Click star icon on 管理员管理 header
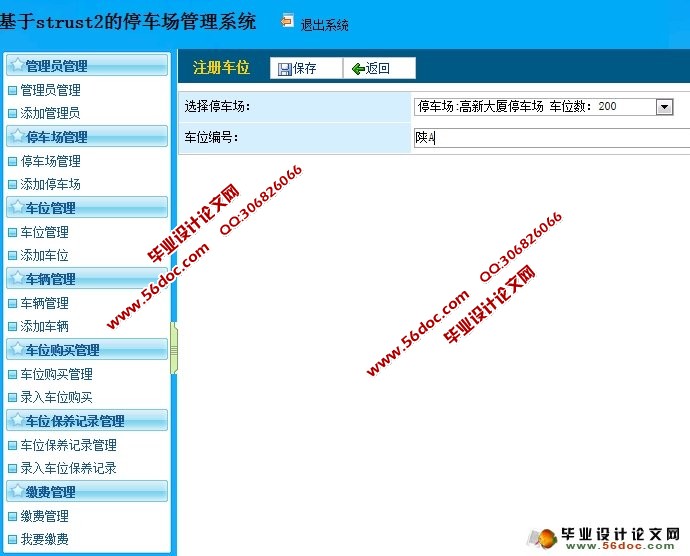 point(17,65)
